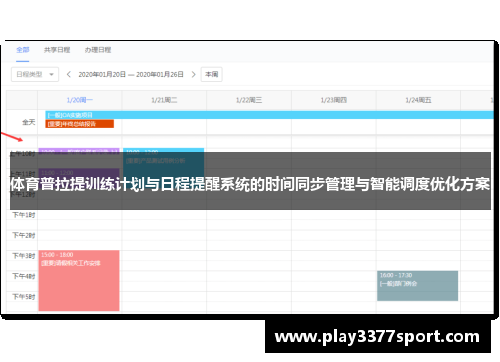
Task: Switch to the 共享日程 tab
Action: pyautogui.click(x=57, y=50)
